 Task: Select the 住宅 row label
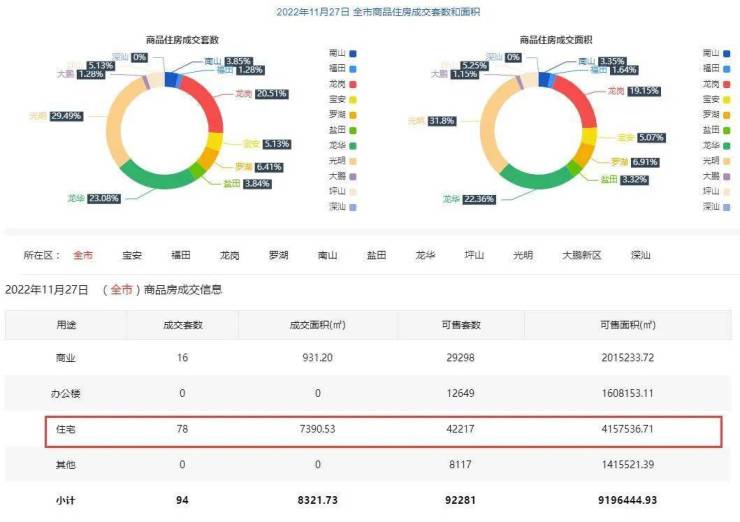tap(66, 429)
